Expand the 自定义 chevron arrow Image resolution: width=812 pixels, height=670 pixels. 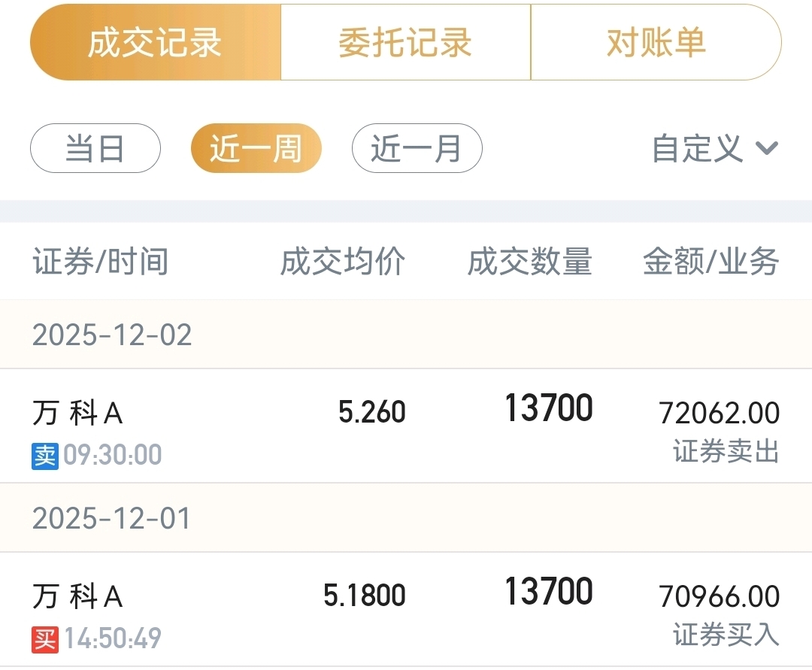pyautogui.click(x=766, y=148)
